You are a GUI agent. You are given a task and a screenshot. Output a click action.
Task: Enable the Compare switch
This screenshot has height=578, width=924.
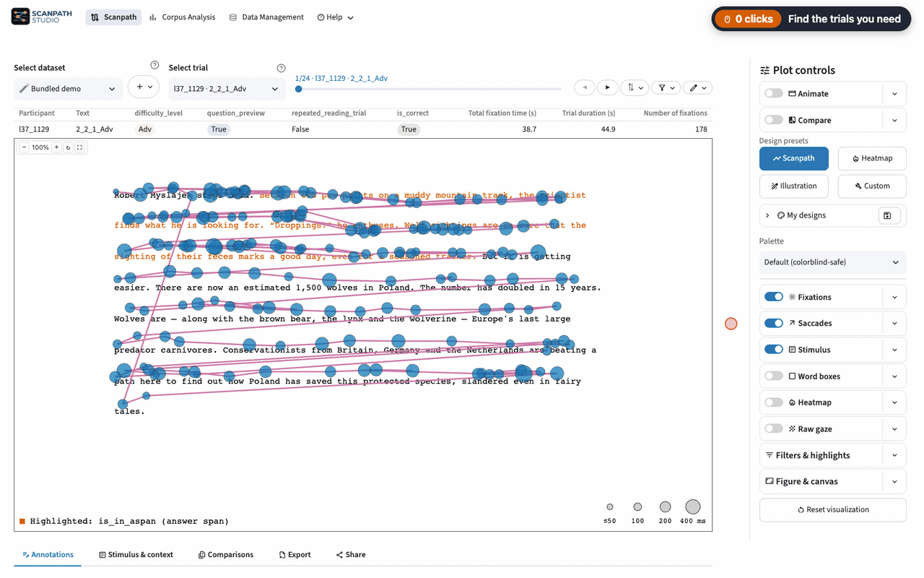click(x=774, y=120)
